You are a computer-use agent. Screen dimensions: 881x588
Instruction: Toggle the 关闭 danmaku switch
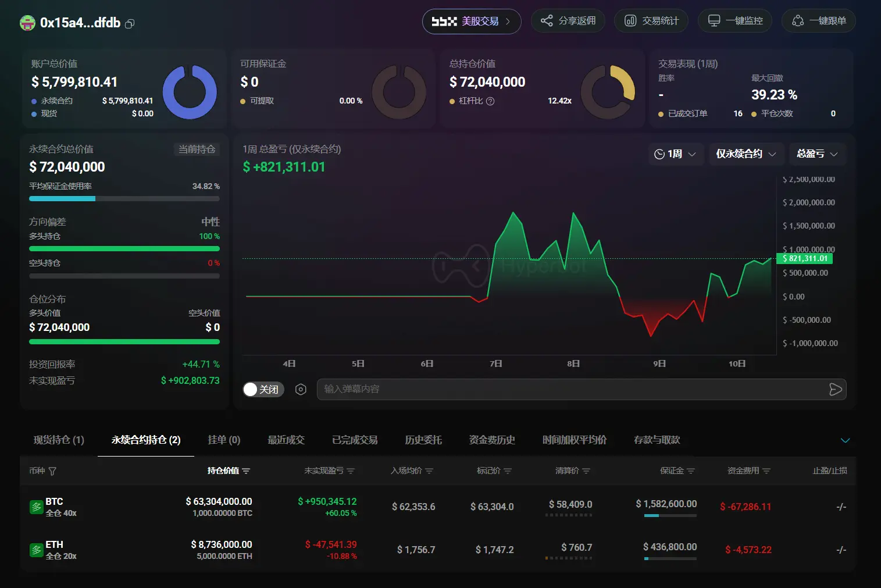coord(263,390)
